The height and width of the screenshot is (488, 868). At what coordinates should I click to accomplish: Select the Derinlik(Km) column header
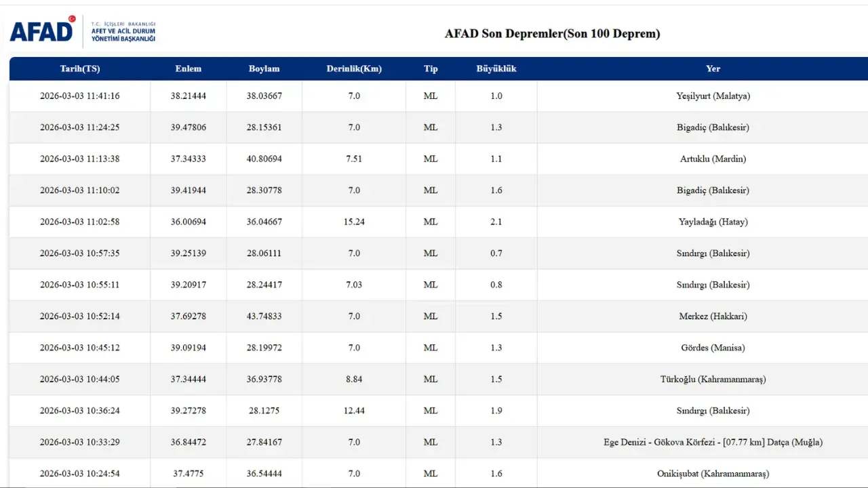coord(354,68)
